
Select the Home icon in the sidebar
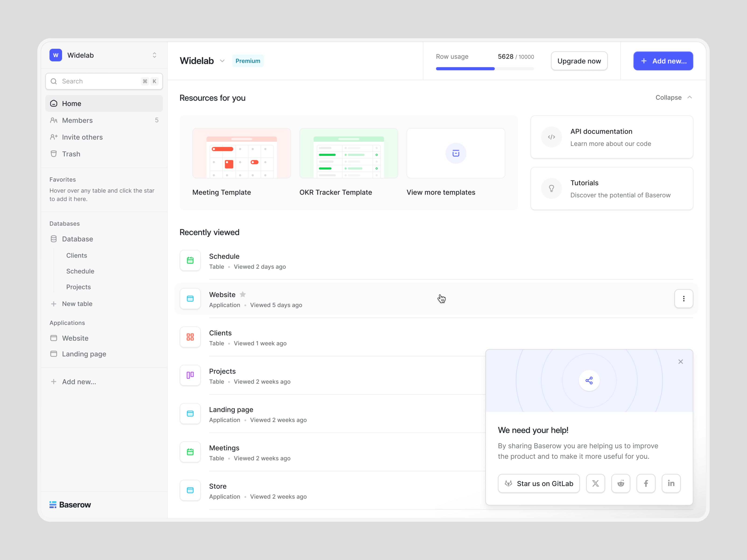pos(54,103)
